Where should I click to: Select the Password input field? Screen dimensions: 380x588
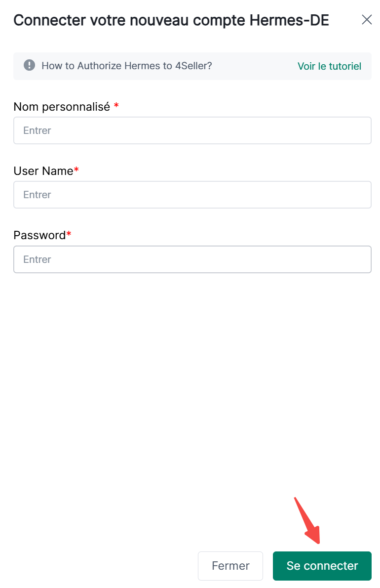pyautogui.click(x=192, y=259)
